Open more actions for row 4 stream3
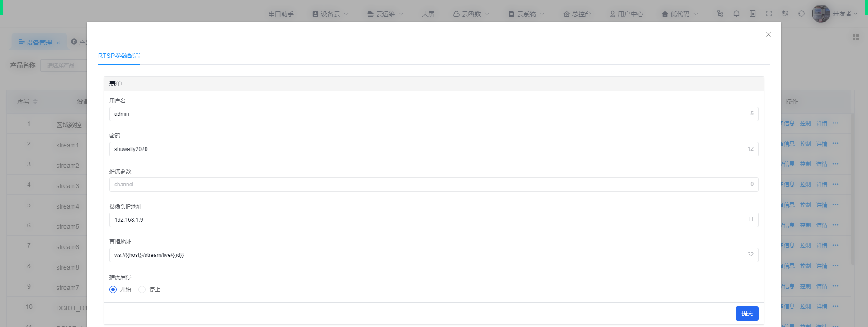Image resolution: width=868 pixels, height=327 pixels. click(x=835, y=184)
